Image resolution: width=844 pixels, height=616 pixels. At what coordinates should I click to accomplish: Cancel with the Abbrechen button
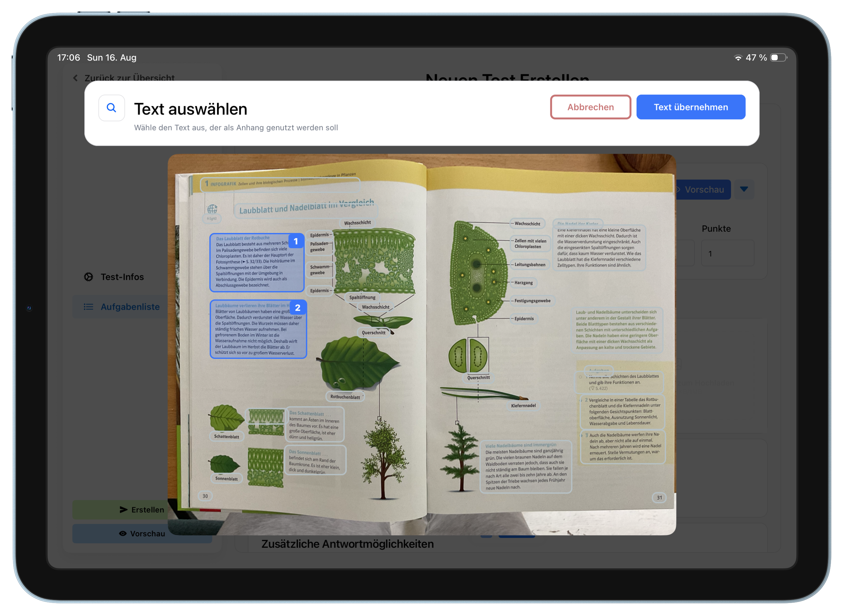(590, 107)
